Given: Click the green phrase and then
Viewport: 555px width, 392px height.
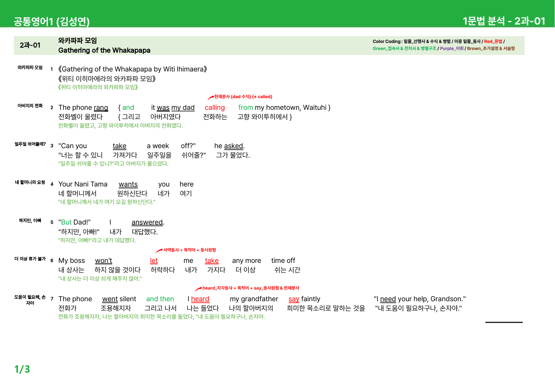Looking at the screenshot, I should click(160, 299).
